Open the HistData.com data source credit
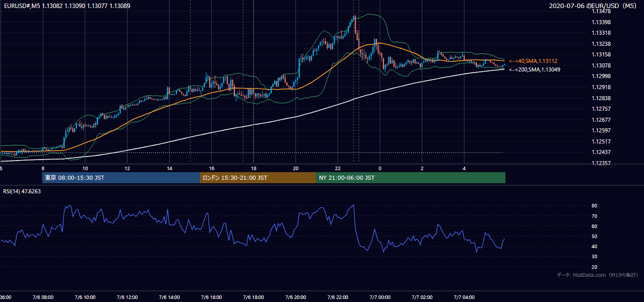Image resolution: width=644 pixels, height=302 pixels. click(598, 275)
